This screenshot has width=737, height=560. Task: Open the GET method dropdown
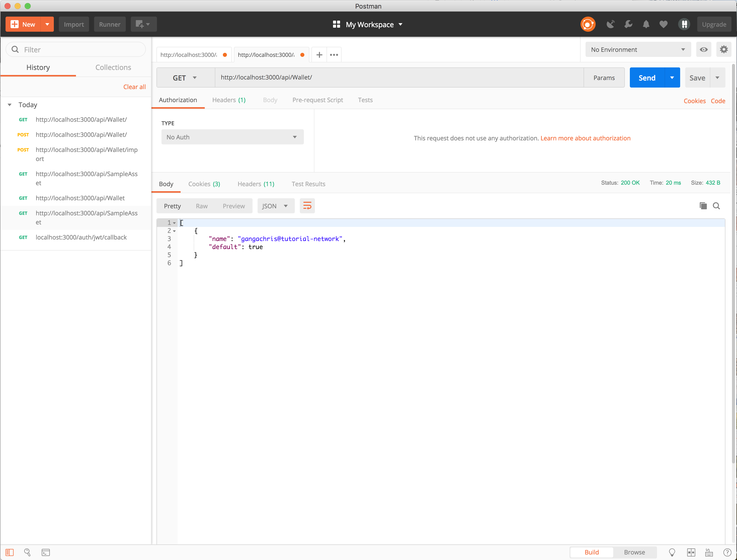(x=185, y=78)
